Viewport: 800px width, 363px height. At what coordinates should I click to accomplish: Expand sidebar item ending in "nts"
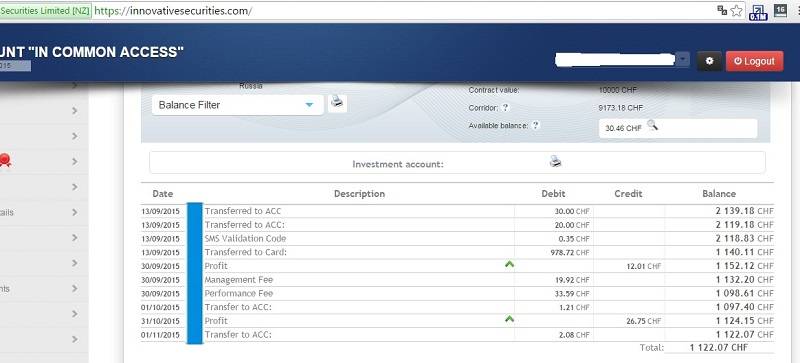coord(75,288)
